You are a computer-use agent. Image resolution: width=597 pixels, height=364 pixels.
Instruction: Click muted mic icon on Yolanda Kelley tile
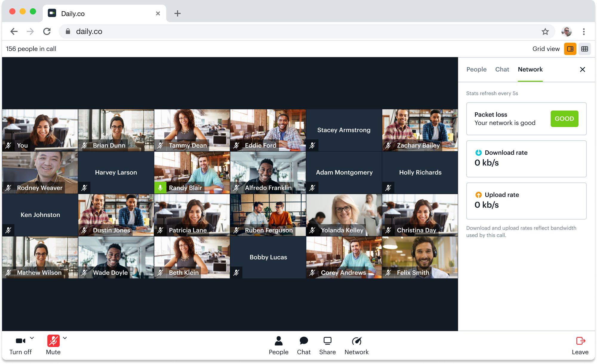click(x=312, y=230)
